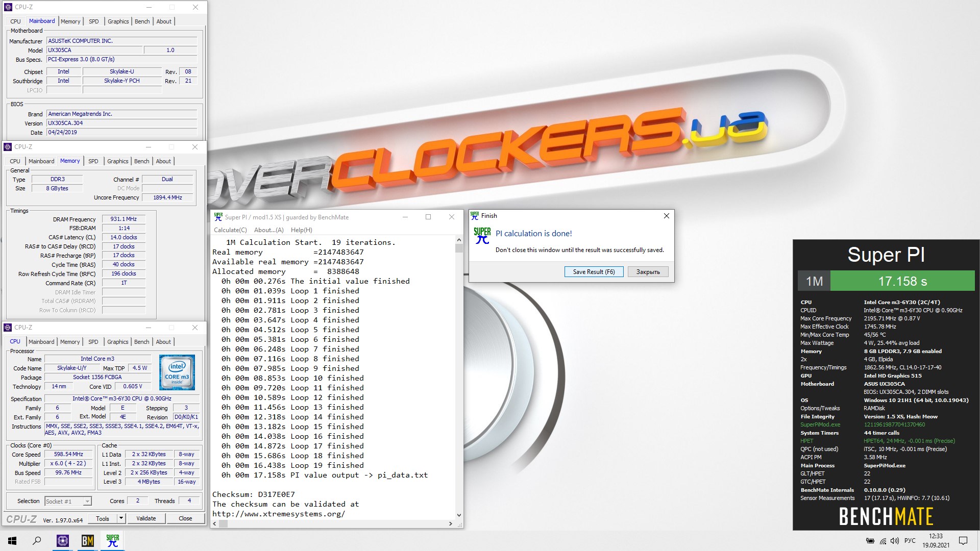Click Uncore Frequency value 1894.4 MHz
Image resolution: width=980 pixels, height=551 pixels.
[167, 197]
